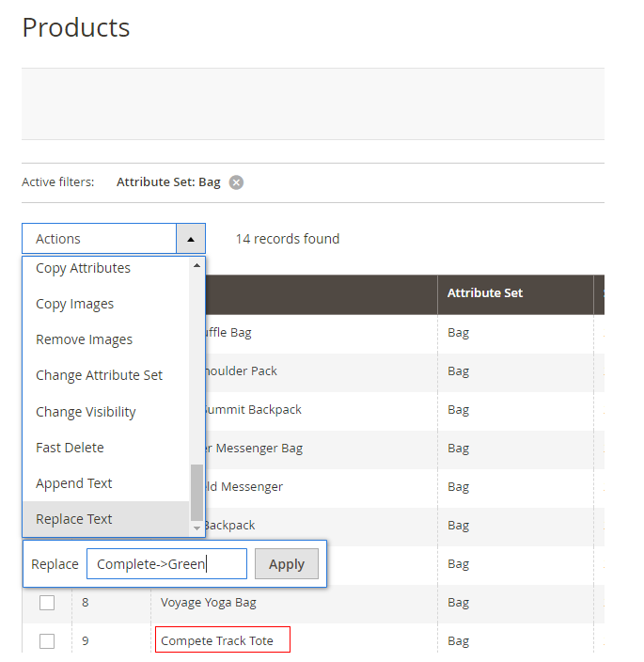
Task: Tick the checkbox for product row 9
Action: tap(47, 641)
